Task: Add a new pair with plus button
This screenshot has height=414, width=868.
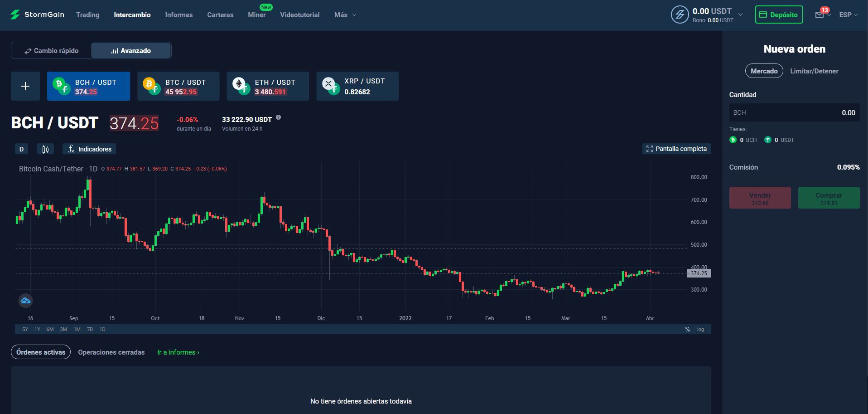Action: 25,86
